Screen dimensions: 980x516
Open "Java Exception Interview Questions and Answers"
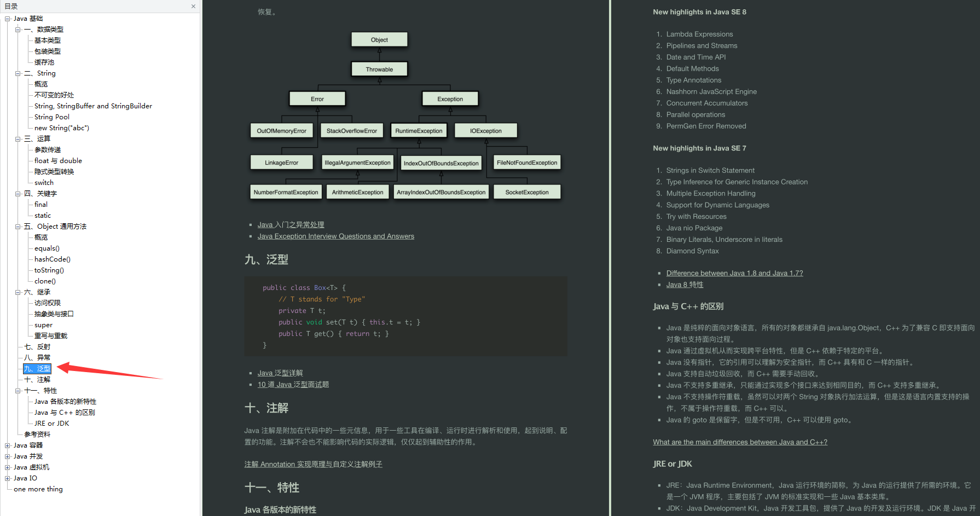335,236
